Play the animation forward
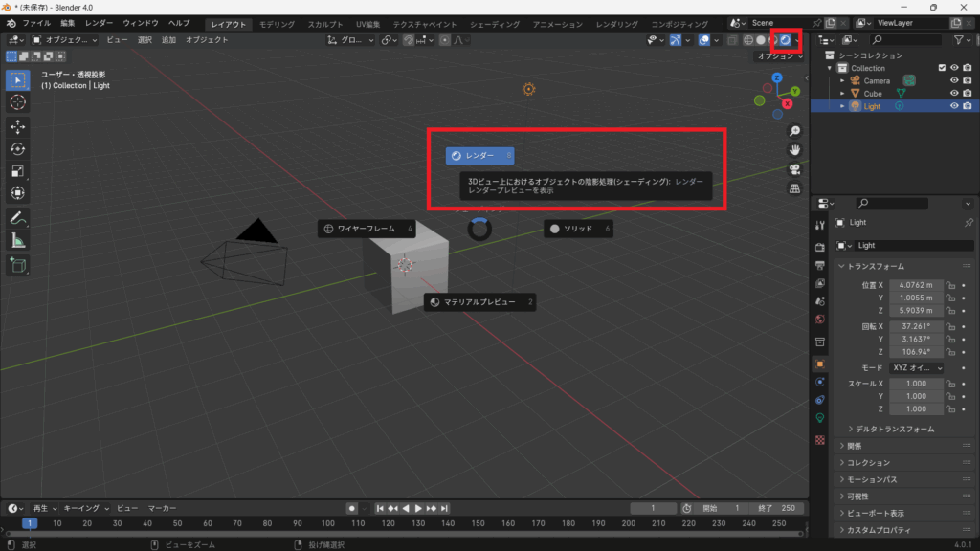 click(419, 509)
